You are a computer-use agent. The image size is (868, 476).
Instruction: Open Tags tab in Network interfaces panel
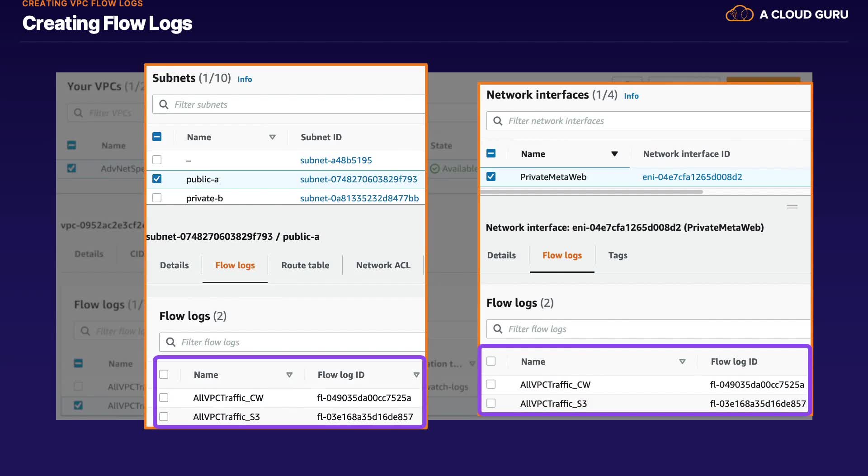[618, 255]
